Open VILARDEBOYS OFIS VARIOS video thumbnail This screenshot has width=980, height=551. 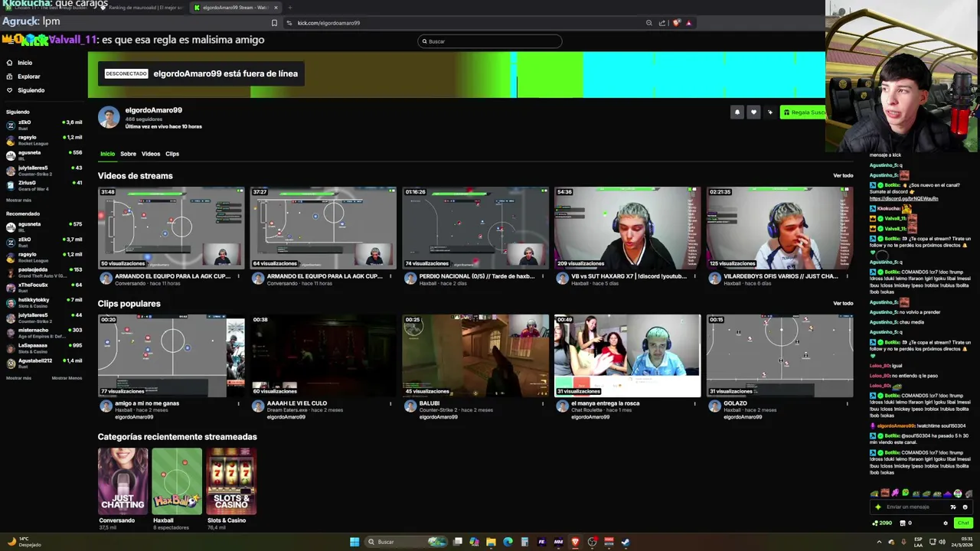pyautogui.click(x=779, y=228)
